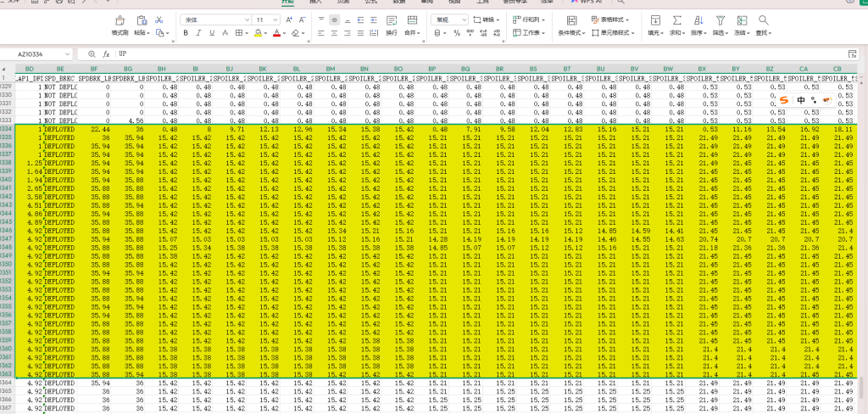
Task: Toggle underline formatting
Action: click(213, 33)
